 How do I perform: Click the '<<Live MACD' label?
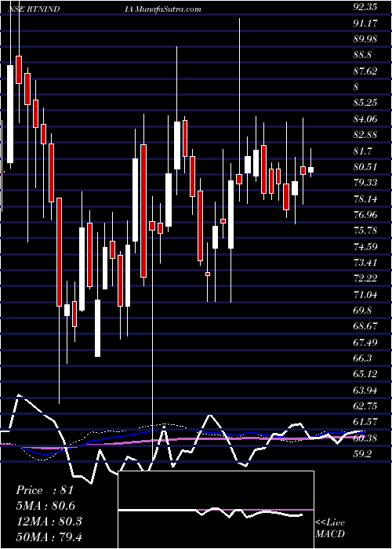point(330,529)
